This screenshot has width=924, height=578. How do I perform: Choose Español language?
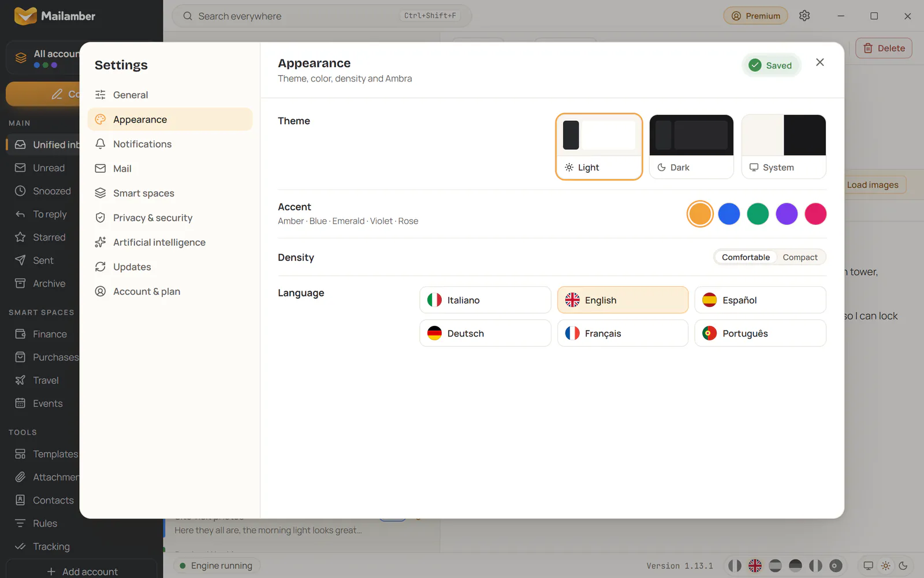pos(760,300)
